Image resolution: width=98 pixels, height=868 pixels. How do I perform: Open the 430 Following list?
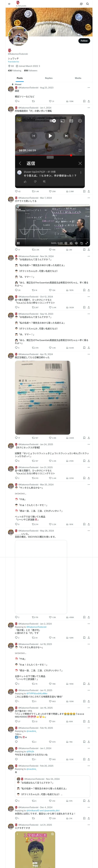(15, 70)
